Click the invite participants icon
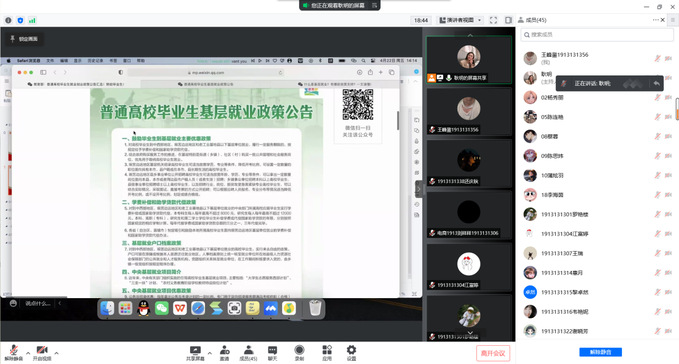679x364 pixels. pyautogui.click(x=224, y=353)
